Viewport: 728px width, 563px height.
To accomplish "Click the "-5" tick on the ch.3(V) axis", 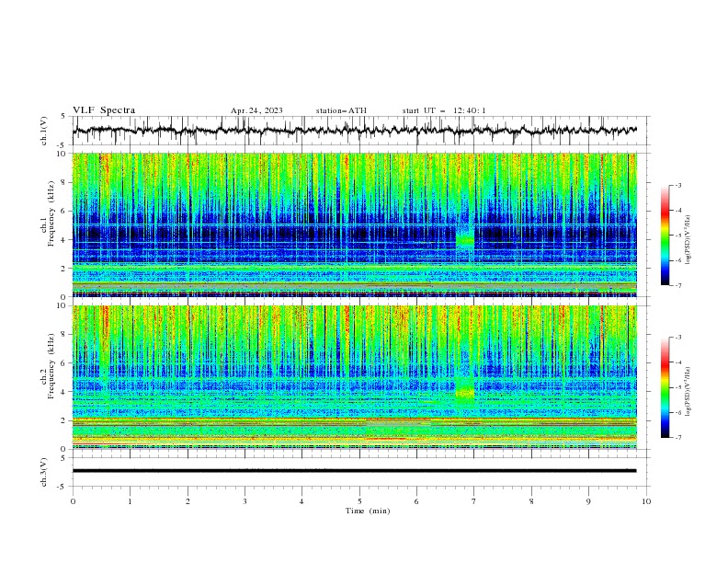I will [63, 487].
